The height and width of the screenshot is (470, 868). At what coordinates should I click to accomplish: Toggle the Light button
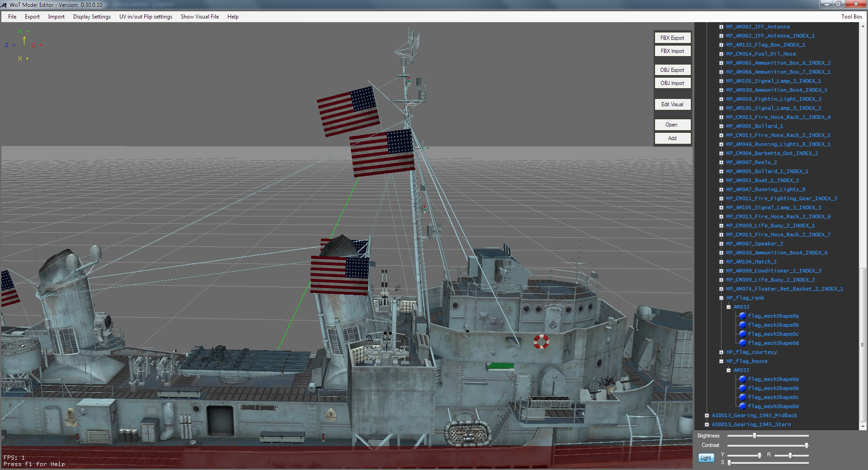click(x=705, y=458)
